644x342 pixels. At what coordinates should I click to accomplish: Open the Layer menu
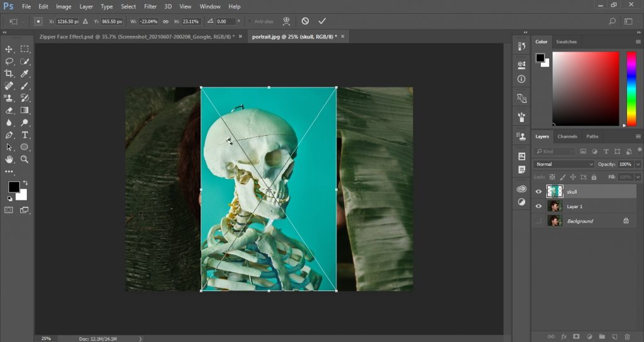point(86,6)
